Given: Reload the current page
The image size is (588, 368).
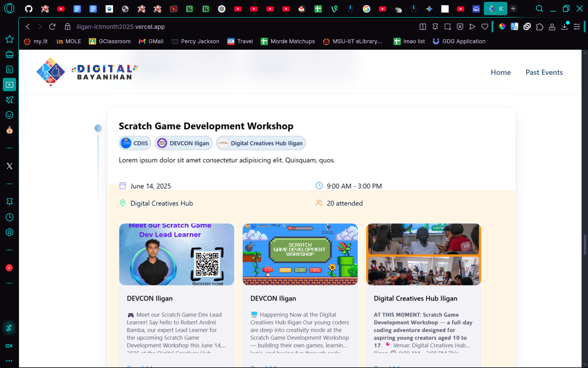Looking at the screenshot, I should (52, 27).
